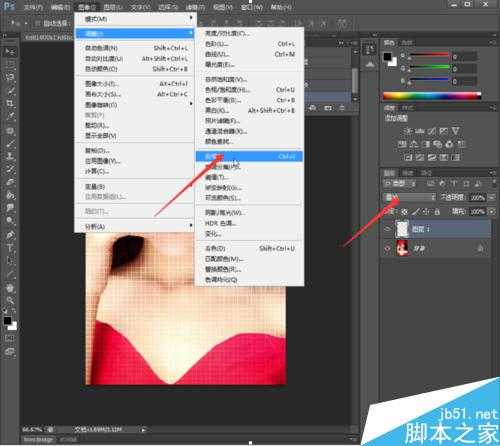This screenshot has width=500, height=446.
Task: Toggle the auto-select checkbox in options bar
Action: (x=38, y=23)
